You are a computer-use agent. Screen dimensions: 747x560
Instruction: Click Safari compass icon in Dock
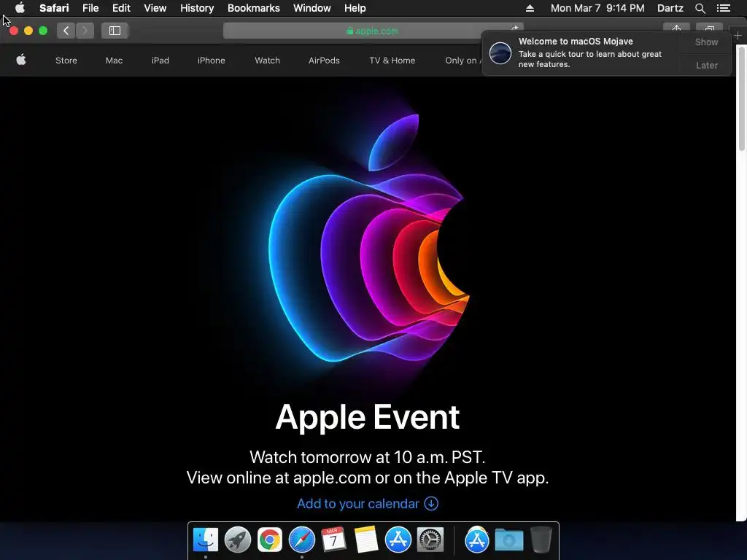[x=301, y=540]
